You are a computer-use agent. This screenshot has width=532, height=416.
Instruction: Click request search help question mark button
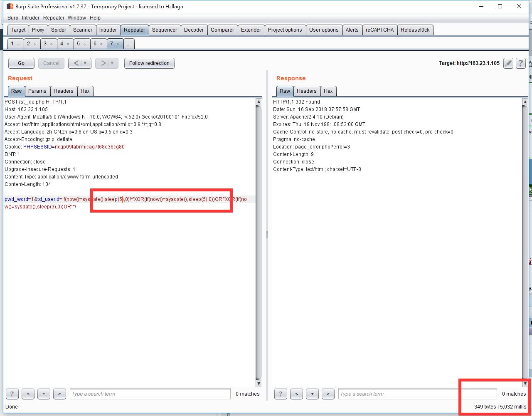point(12,394)
